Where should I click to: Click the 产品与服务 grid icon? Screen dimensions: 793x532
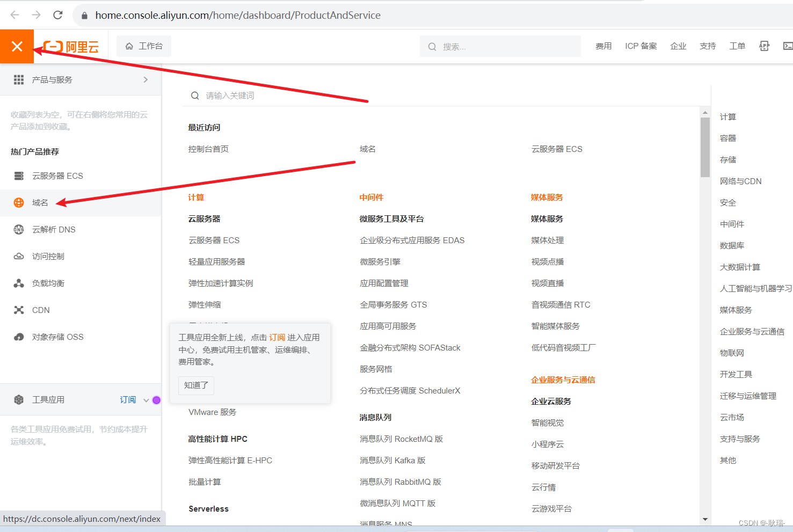(19, 79)
